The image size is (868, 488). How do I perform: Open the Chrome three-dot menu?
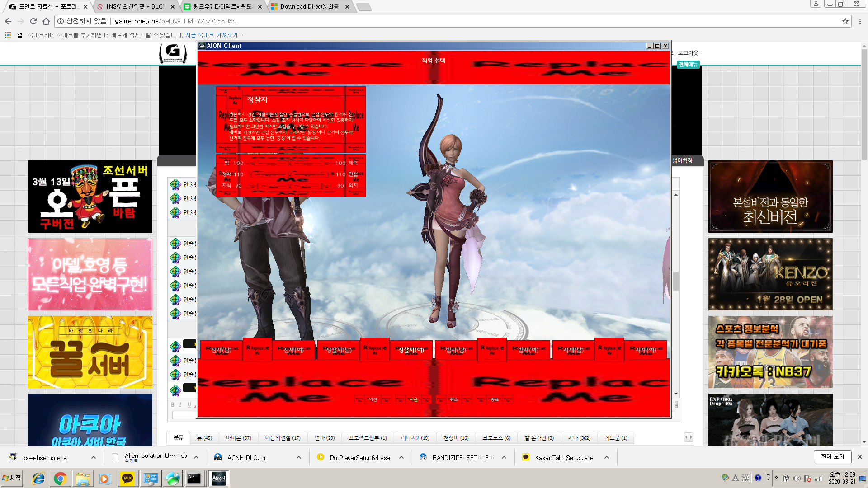click(860, 21)
